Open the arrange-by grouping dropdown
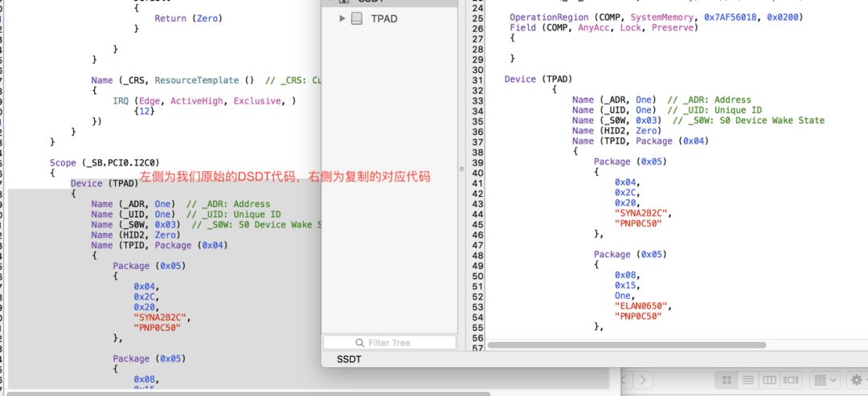Image resolution: width=868 pixels, height=396 pixels. pos(825,379)
